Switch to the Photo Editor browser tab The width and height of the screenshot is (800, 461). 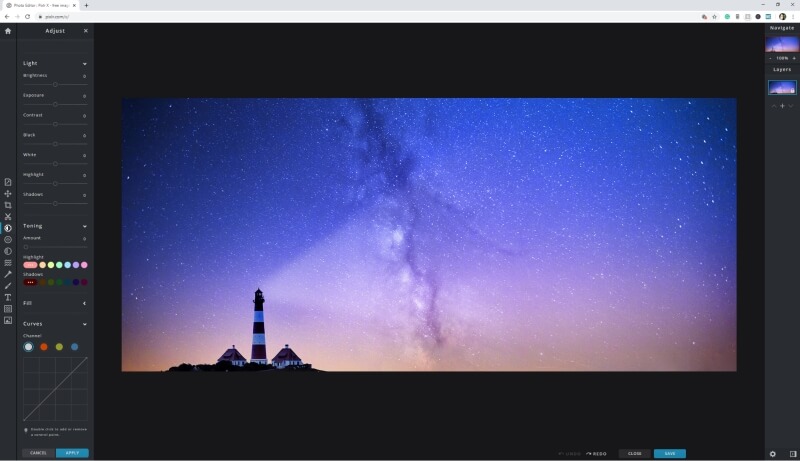point(40,5)
